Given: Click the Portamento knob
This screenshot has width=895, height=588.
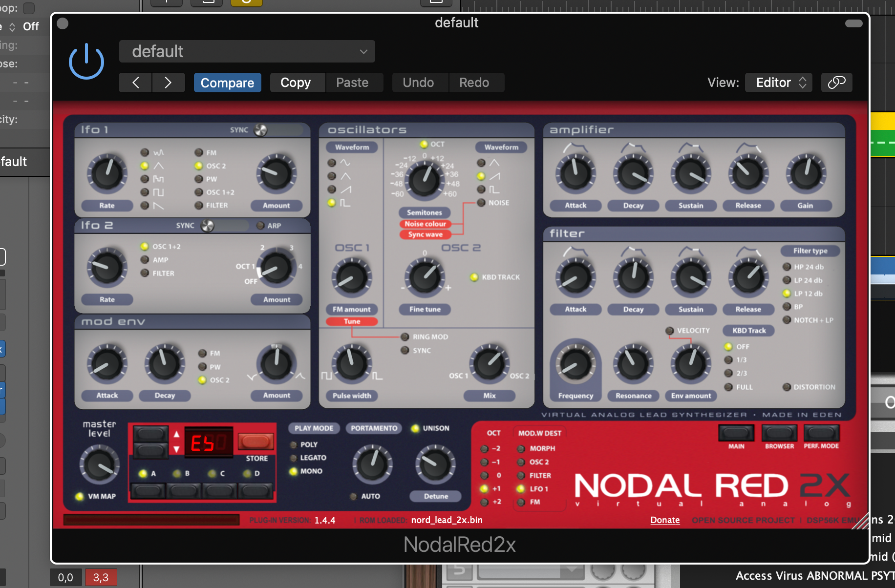Looking at the screenshot, I should pyautogui.click(x=372, y=463).
